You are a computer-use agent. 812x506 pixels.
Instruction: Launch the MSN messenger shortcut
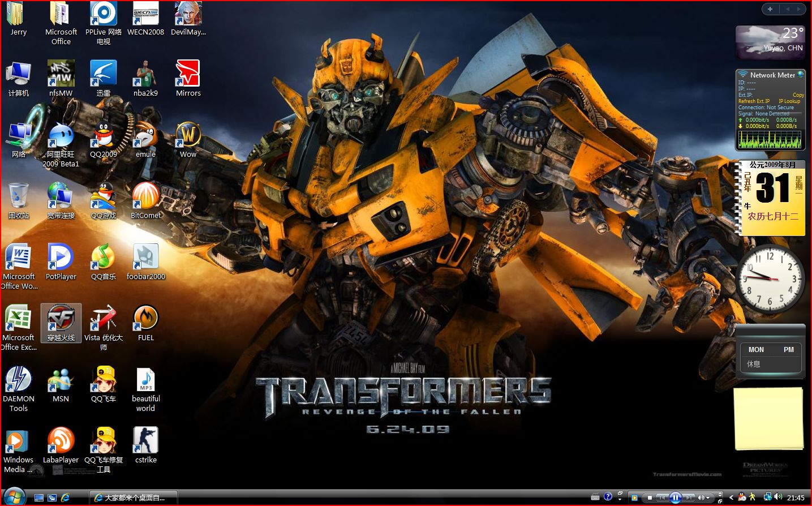pos(61,384)
